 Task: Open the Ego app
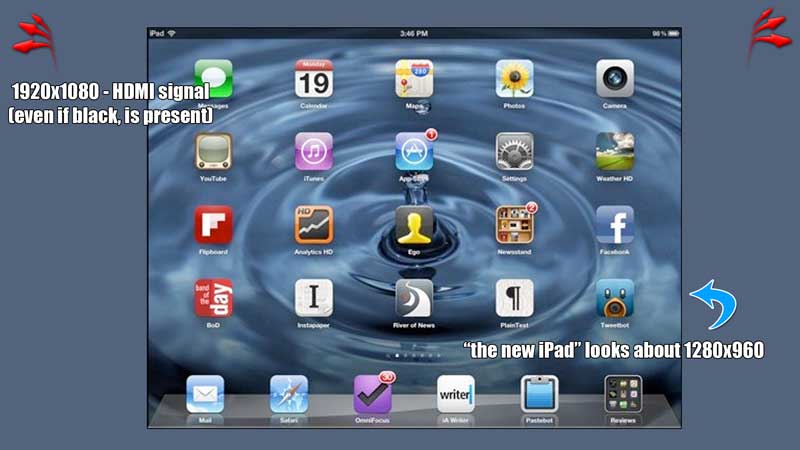(x=414, y=225)
